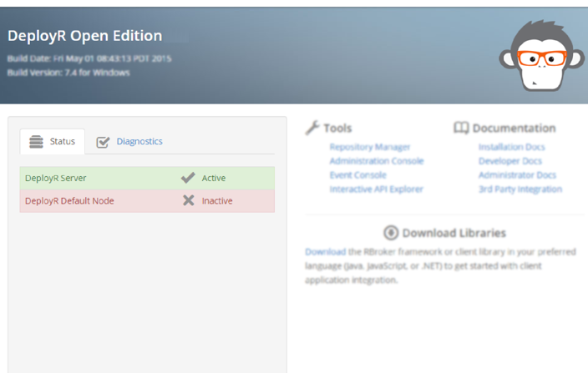Click the Documentation section heading

point(514,128)
